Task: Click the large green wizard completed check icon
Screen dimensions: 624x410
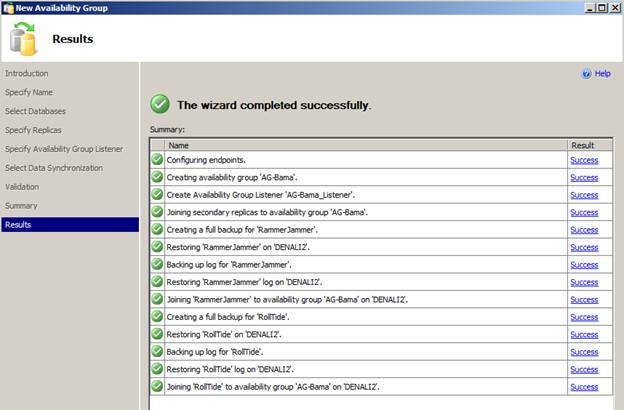Action: point(160,104)
